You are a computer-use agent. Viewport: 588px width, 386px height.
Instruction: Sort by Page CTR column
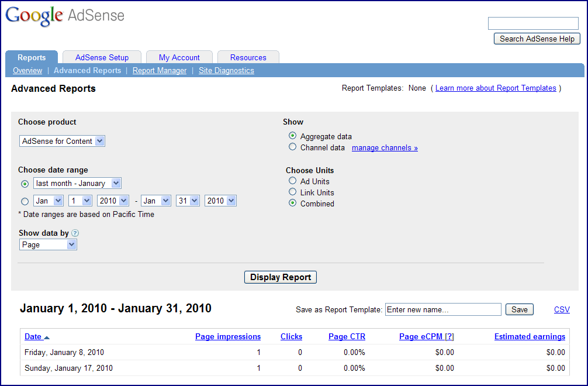pos(347,336)
